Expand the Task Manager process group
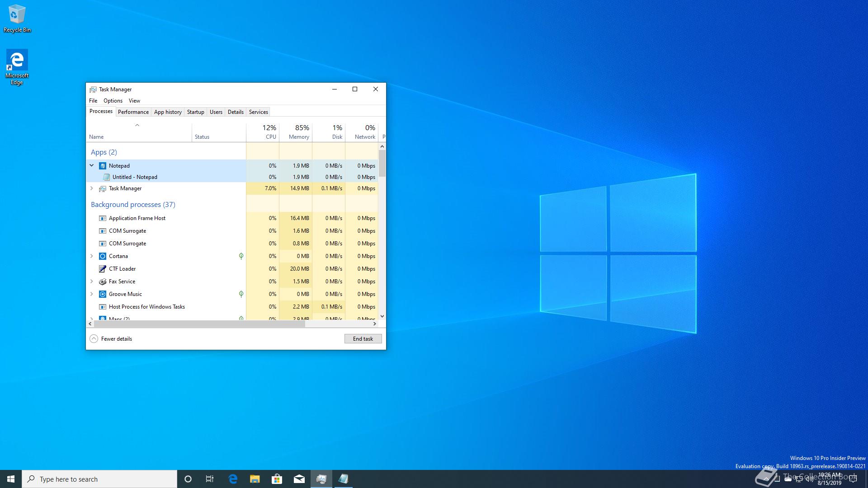This screenshot has height=488, width=868. point(92,188)
